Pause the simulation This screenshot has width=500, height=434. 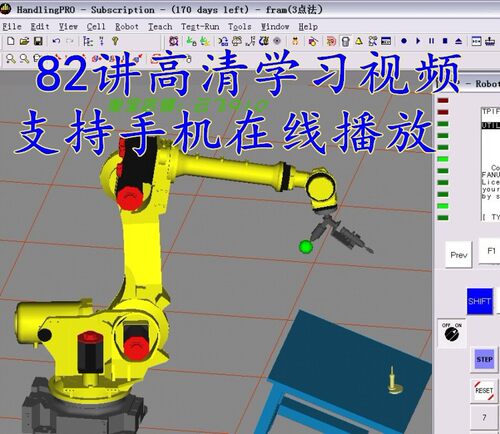pyautogui.click(x=431, y=41)
